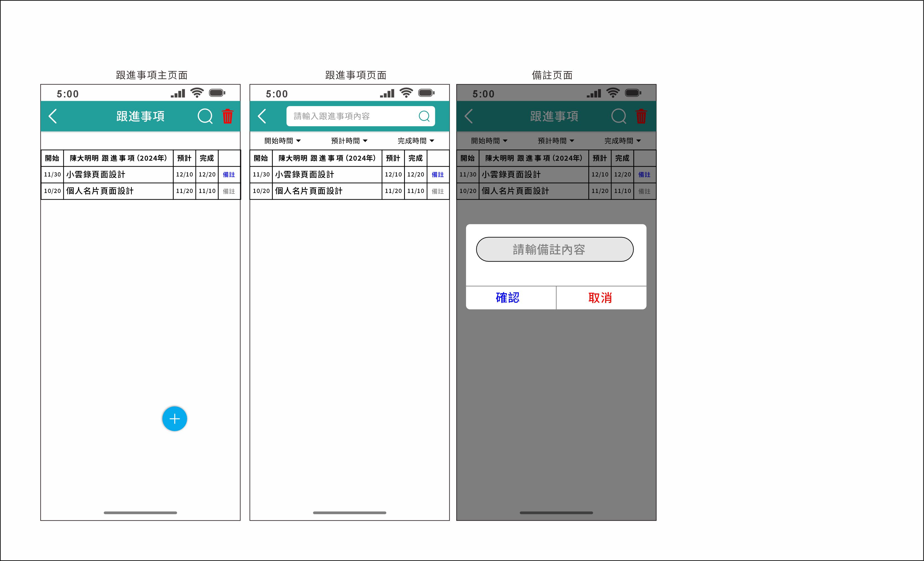Image resolution: width=924 pixels, height=561 pixels.
Task: Click 確認 button in remark dialog
Action: point(507,298)
